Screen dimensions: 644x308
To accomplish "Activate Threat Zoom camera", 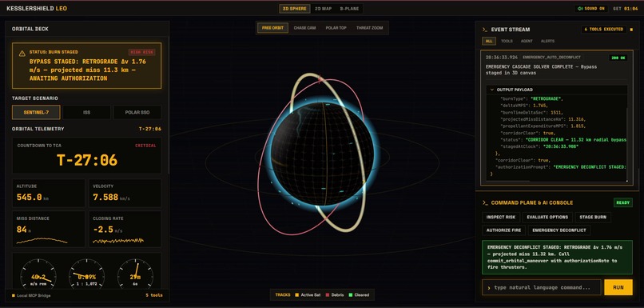I will tap(369, 28).
